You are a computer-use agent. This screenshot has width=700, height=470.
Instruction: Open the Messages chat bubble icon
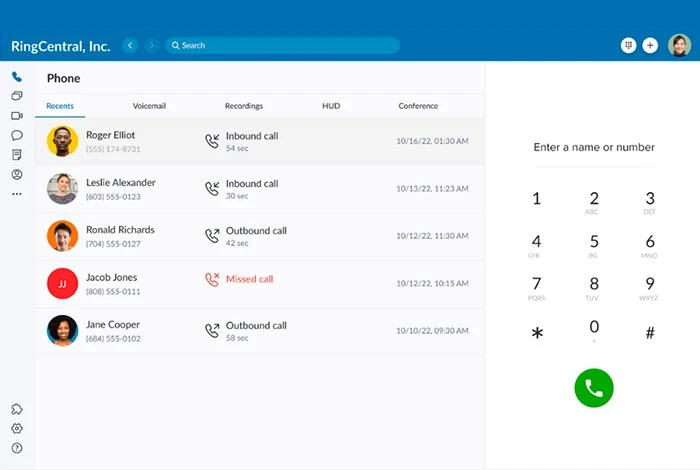(x=17, y=135)
